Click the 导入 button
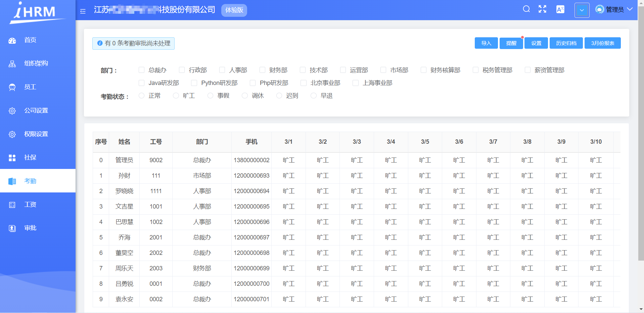This screenshot has height=313, width=644. point(486,43)
